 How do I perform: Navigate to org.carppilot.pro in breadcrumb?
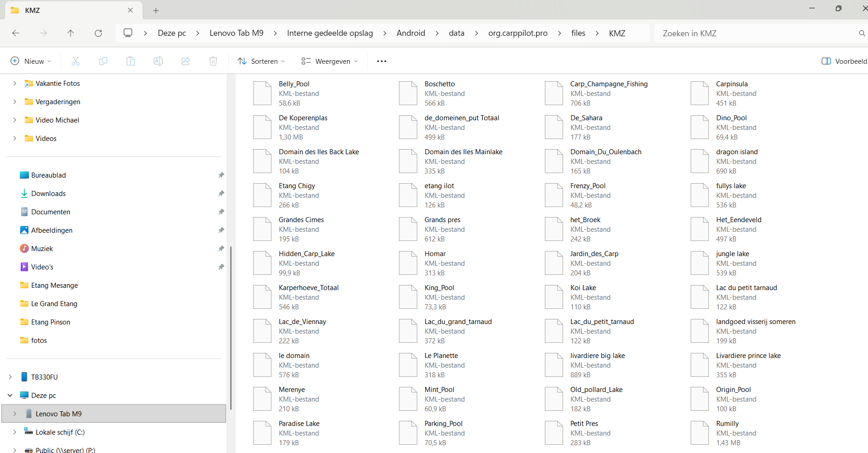coord(518,33)
